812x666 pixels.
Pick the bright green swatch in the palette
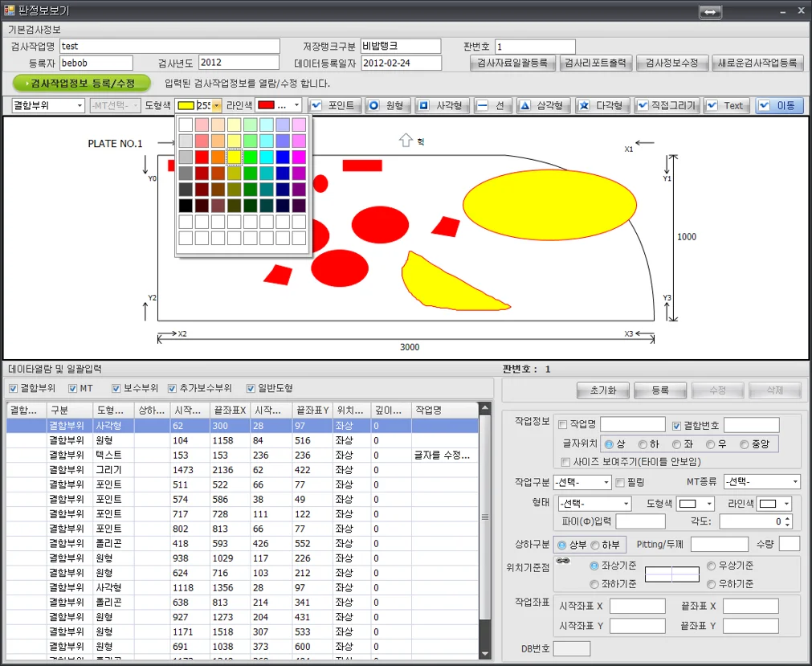250,157
